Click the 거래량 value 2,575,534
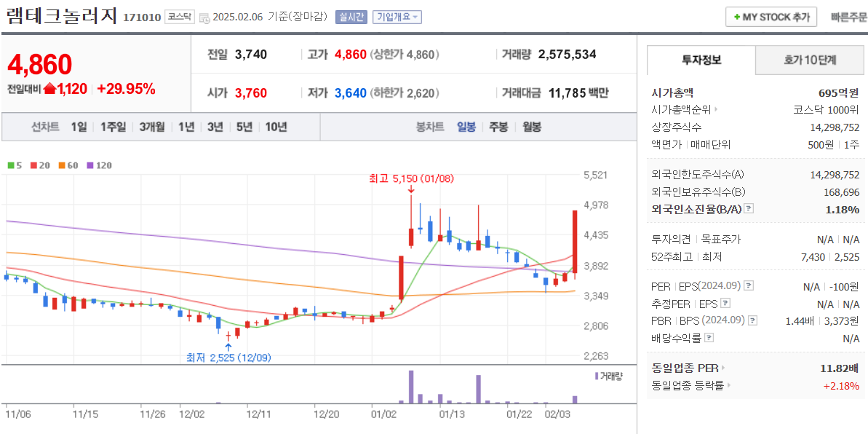The width and height of the screenshot is (868, 434). point(567,55)
